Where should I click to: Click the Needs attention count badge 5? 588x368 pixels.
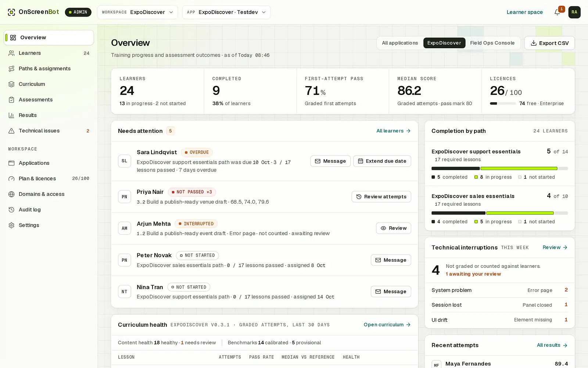point(171,131)
